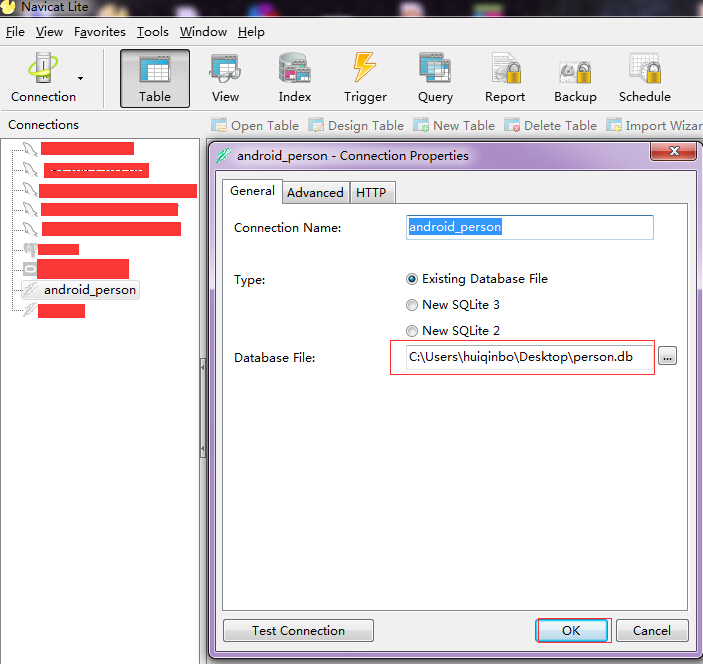The image size is (703, 664).
Task: Switch to the HTTP tab
Action: [371, 193]
